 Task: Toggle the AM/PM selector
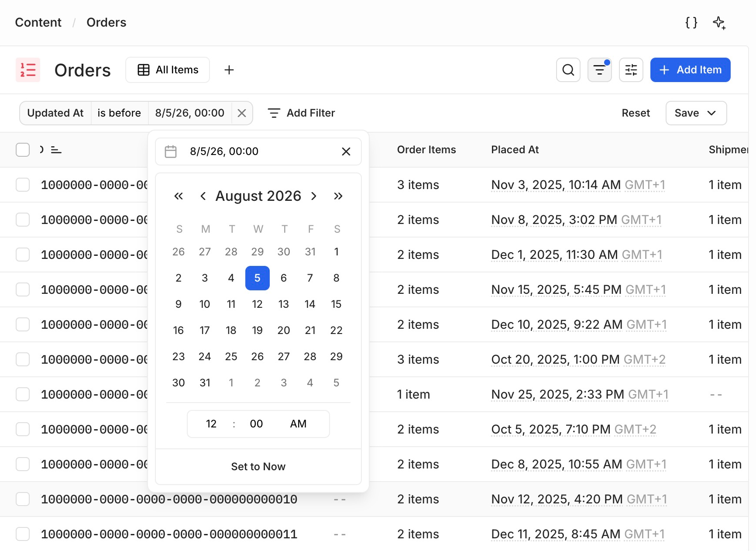point(299,424)
